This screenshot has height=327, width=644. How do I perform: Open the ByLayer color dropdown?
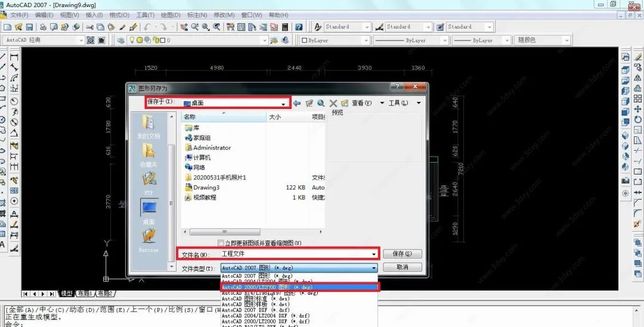(366, 41)
